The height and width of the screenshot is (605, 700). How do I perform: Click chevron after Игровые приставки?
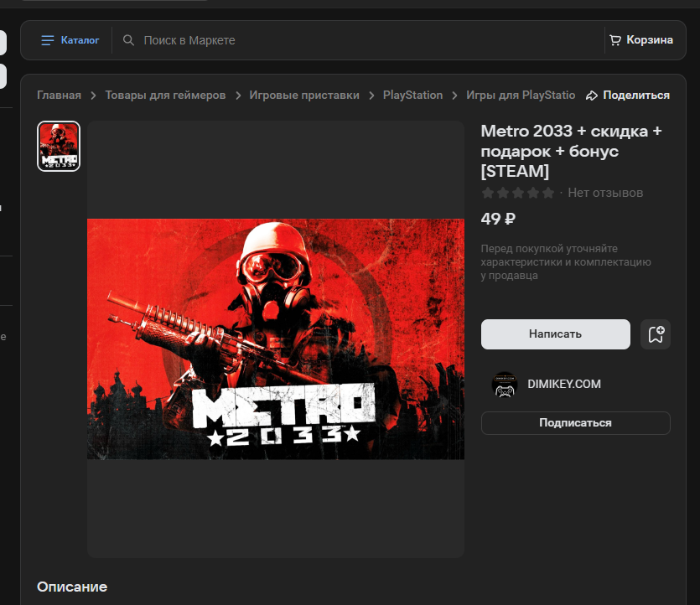(371, 96)
